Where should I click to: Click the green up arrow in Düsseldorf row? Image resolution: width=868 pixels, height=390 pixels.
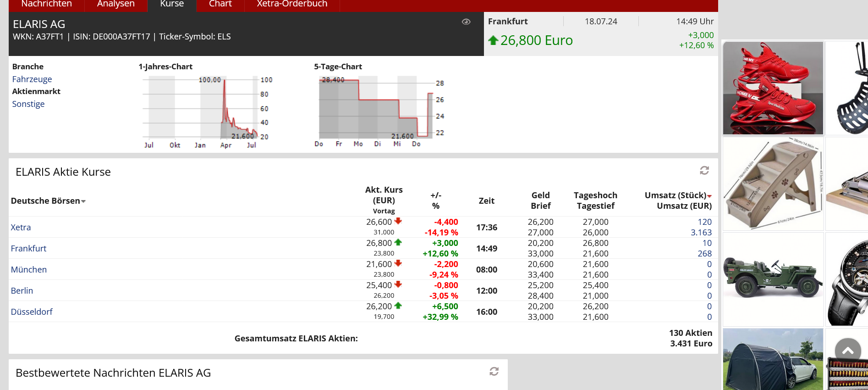[x=398, y=306]
